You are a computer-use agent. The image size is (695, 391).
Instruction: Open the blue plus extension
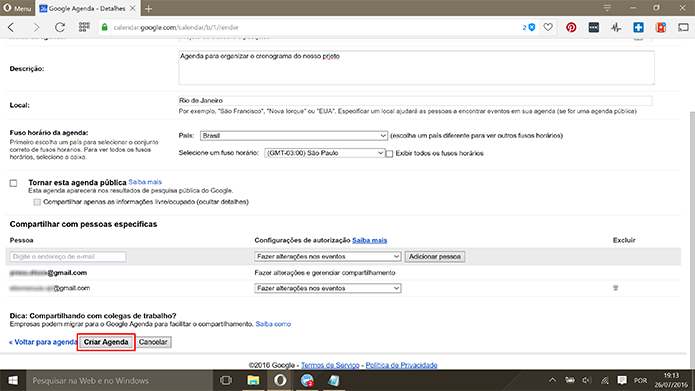tap(638, 27)
